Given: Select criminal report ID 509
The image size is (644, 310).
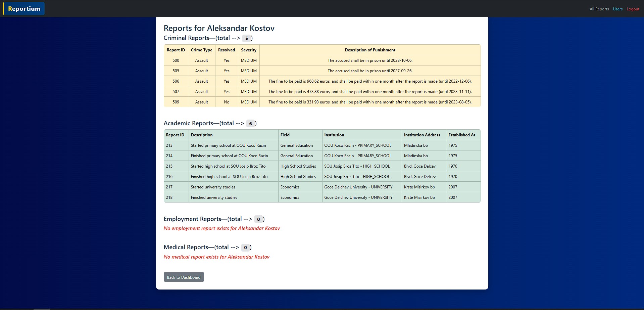Looking at the screenshot, I should 176,102.
